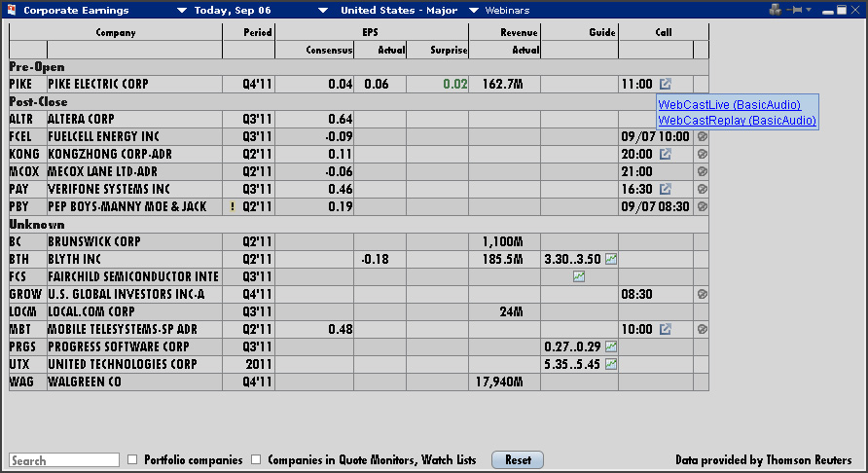Click the 0.02 EPS surprise value

click(x=455, y=85)
